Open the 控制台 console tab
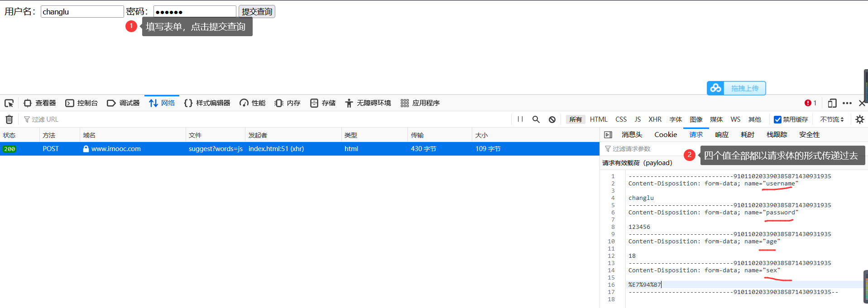Screen dimensions: 868x308 pyautogui.click(x=82, y=103)
